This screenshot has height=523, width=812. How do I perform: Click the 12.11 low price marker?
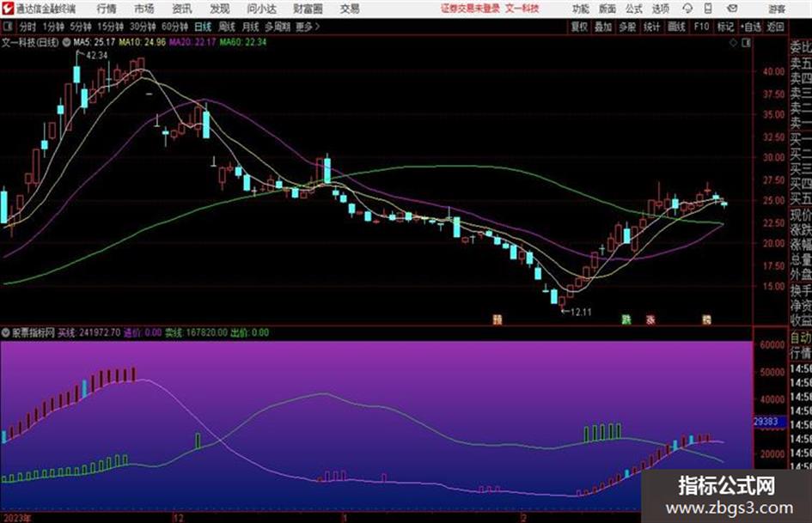[581, 312]
